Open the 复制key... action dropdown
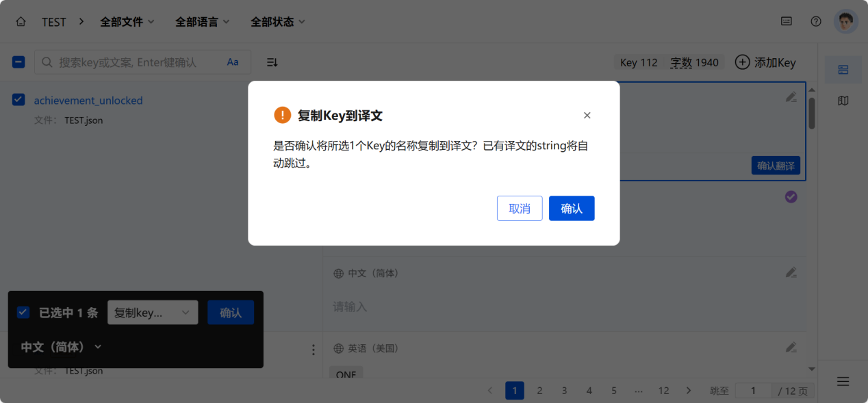 coord(153,313)
